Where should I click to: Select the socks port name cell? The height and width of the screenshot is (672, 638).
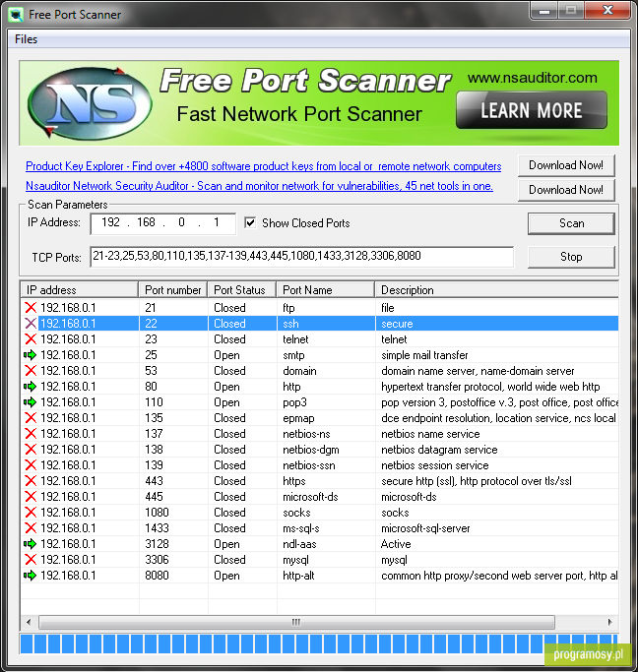point(296,513)
